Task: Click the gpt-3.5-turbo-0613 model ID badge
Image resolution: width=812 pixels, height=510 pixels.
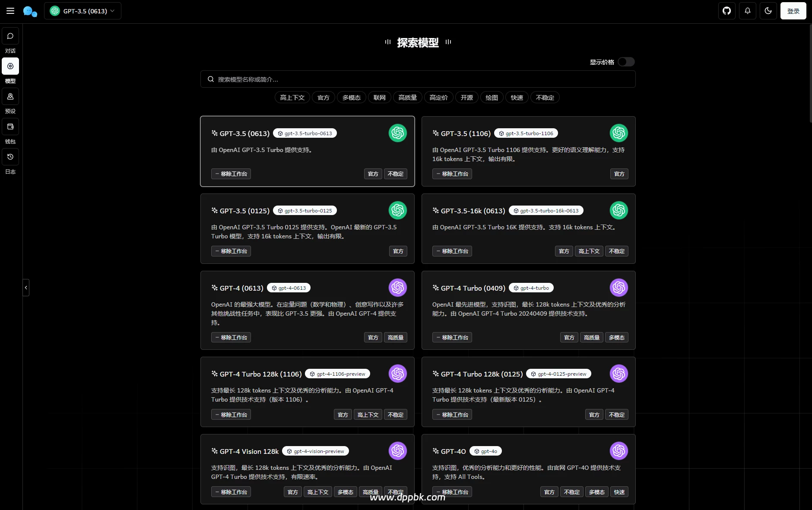Action: point(305,133)
